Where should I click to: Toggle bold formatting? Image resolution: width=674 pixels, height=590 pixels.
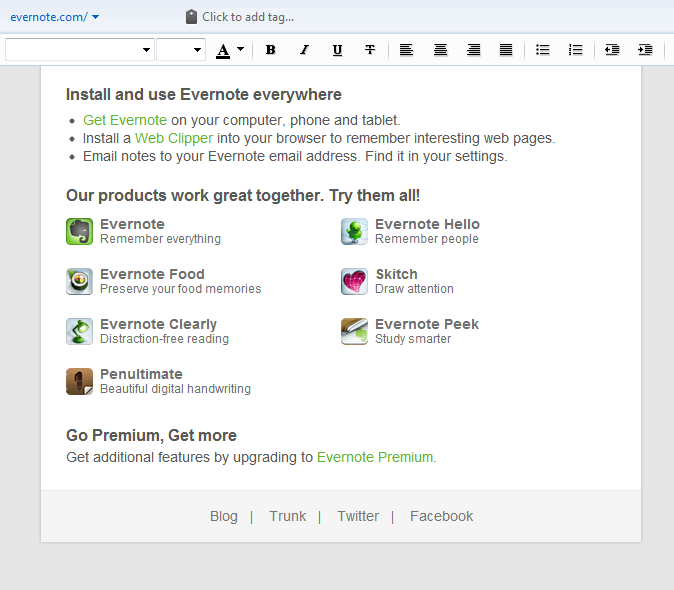pyautogui.click(x=270, y=50)
